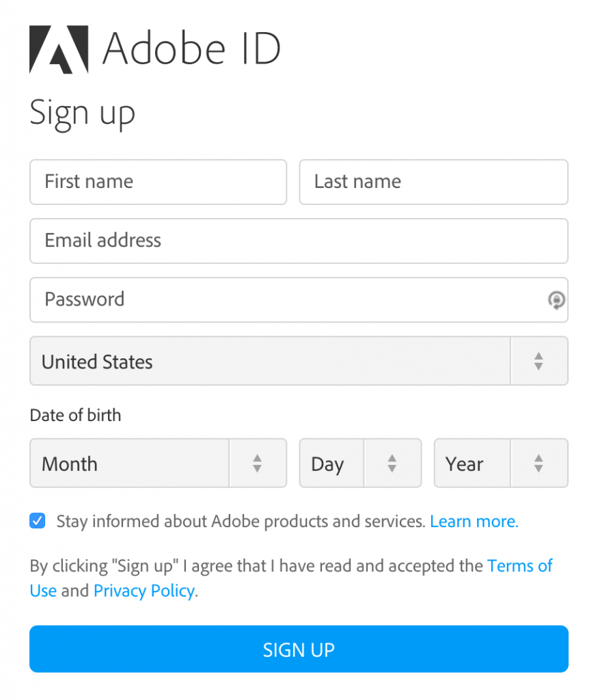
Task: Expand the Month dropdown
Action: tap(130, 463)
